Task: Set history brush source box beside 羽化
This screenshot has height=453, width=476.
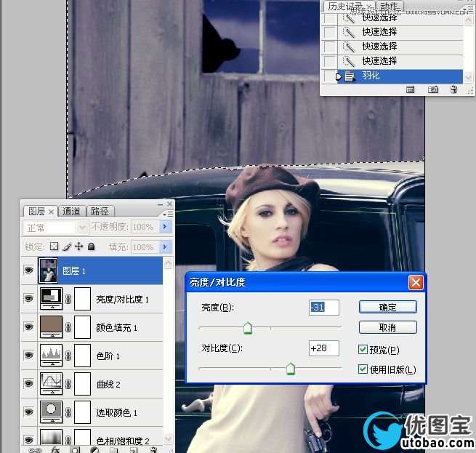Action: [x=329, y=76]
